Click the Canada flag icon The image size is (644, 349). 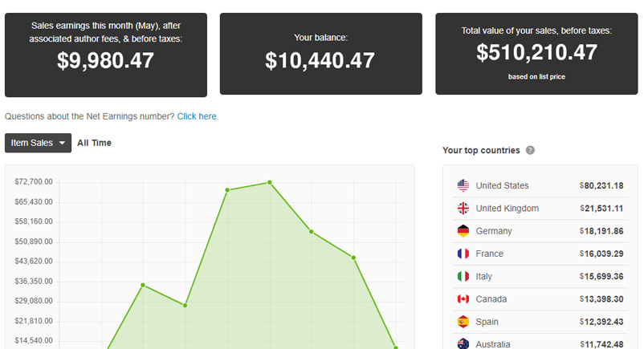point(463,299)
